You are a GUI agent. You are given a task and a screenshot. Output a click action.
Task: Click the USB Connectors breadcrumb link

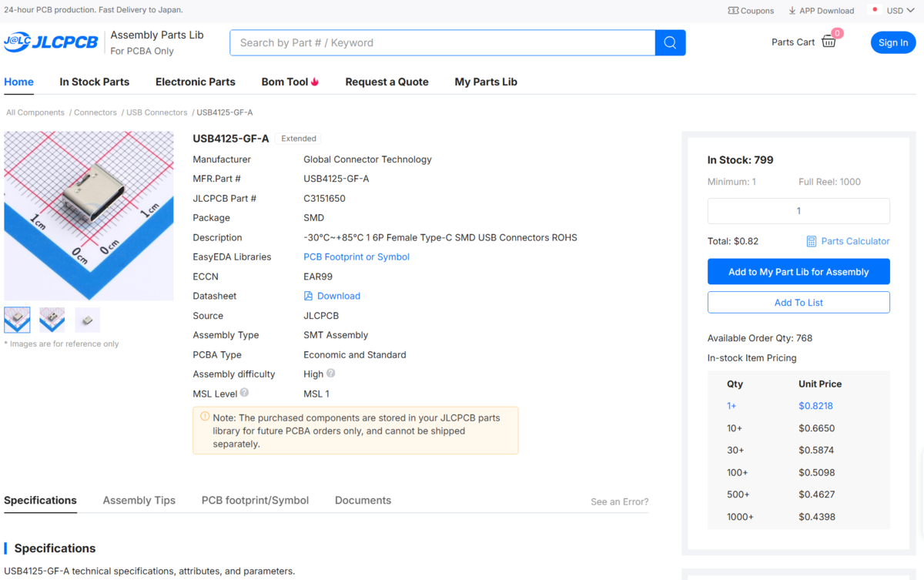tap(156, 112)
